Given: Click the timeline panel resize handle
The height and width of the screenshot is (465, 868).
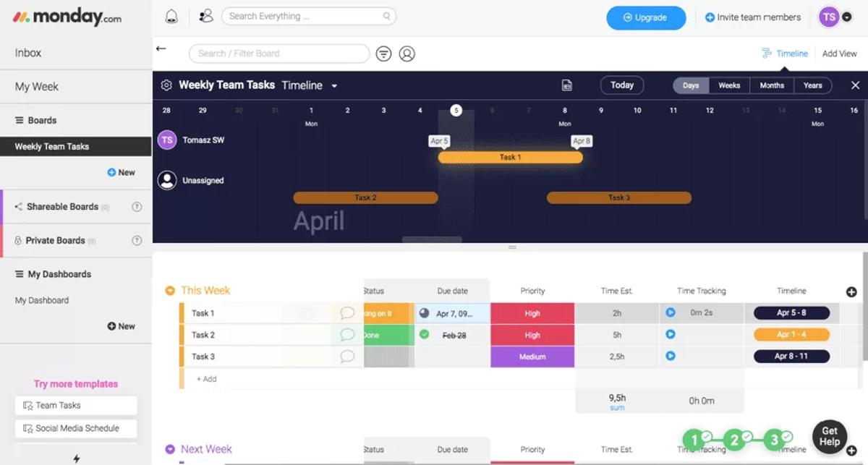Looking at the screenshot, I should [512, 247].
